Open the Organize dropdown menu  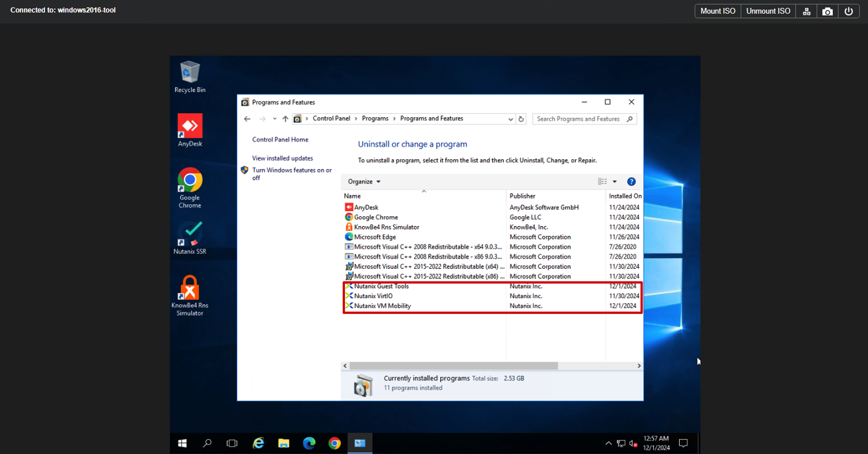(364, 181)
